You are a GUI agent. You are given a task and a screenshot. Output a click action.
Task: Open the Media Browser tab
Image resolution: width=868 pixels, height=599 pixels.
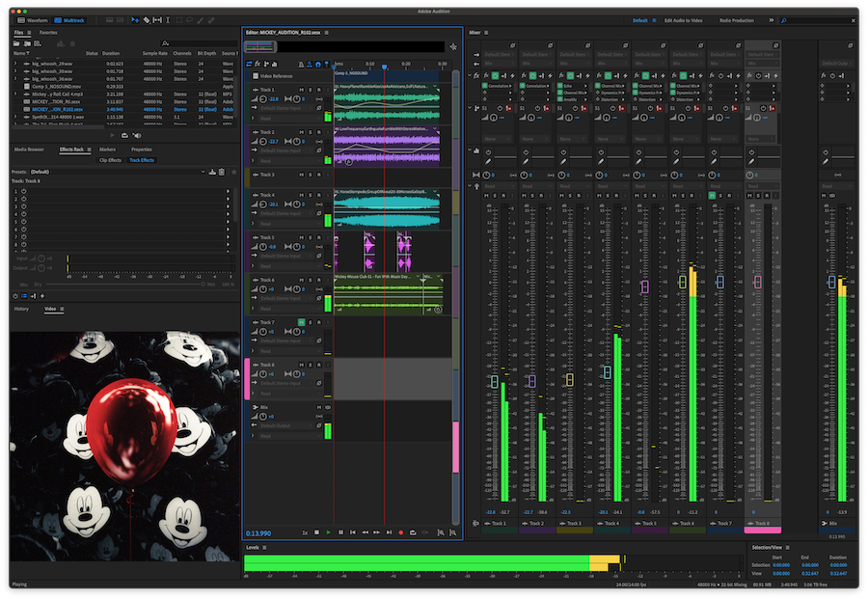pyautogui.click(x=29, y=150)
